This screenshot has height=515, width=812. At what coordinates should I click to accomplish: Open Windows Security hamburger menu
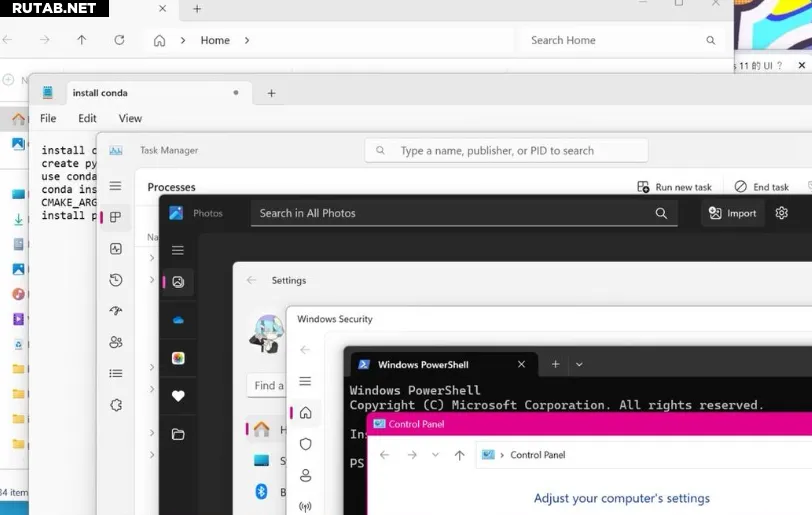click(x=305, y=381)
